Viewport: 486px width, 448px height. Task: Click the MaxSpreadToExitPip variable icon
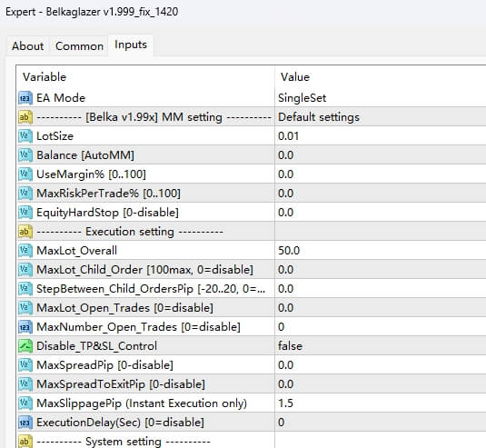pos(25,384)
